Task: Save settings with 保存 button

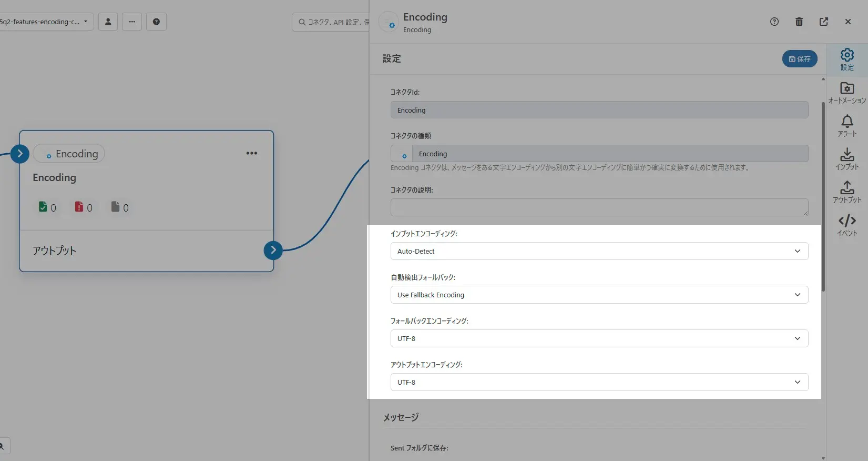Action: pyautogui.click(x=800, y=59)
